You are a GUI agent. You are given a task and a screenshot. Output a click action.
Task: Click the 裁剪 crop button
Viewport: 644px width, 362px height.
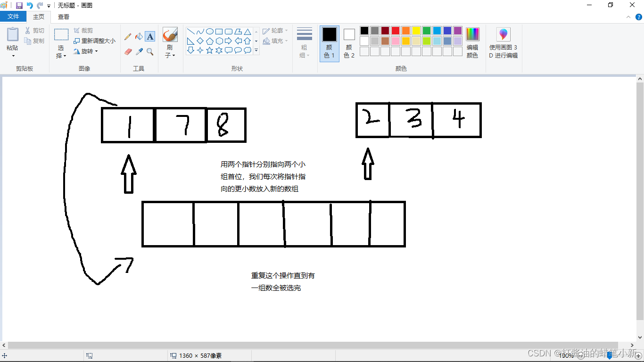(83, 31)
